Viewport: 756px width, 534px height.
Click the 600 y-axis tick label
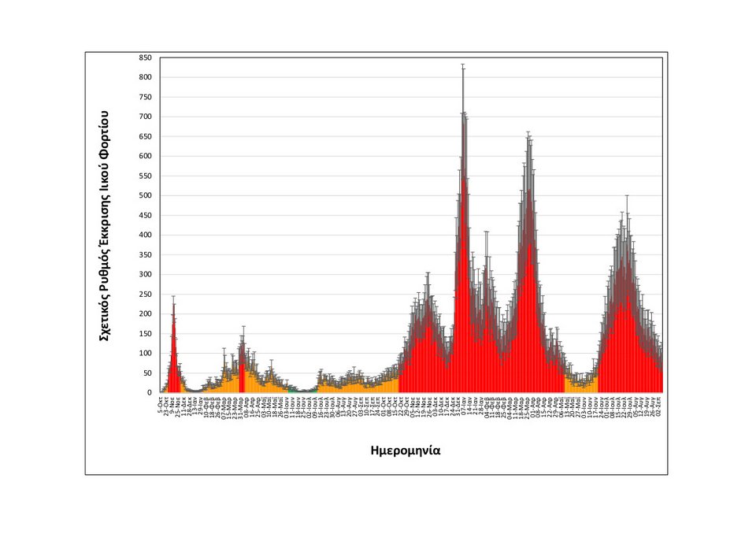click(144, 156)
